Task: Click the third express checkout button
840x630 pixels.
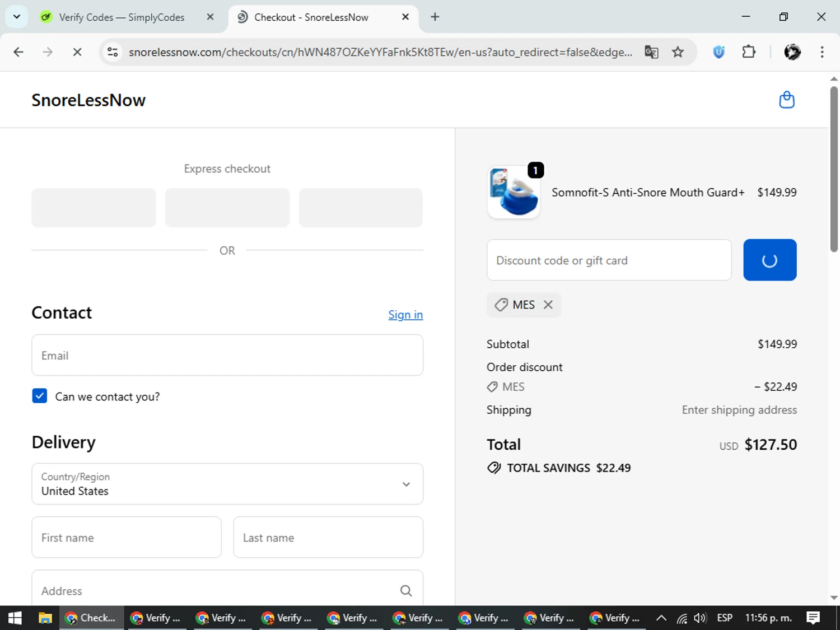Action: 361,208
